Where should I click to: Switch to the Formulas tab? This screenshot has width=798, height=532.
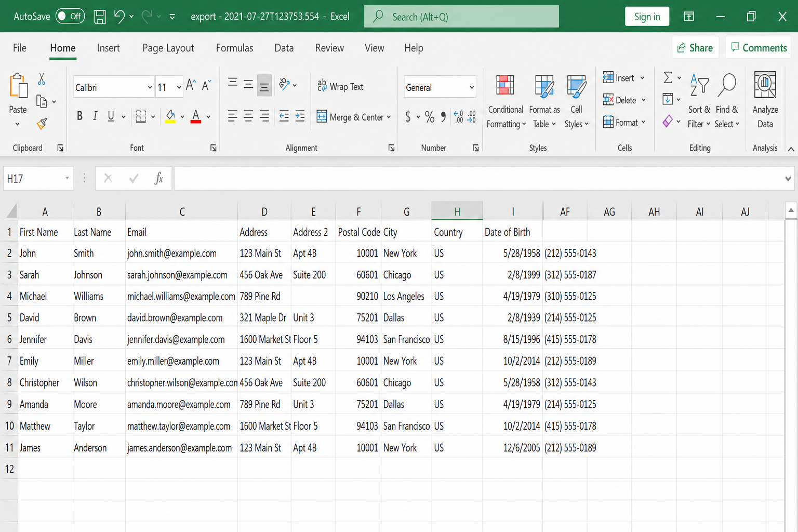pos(234,48)
